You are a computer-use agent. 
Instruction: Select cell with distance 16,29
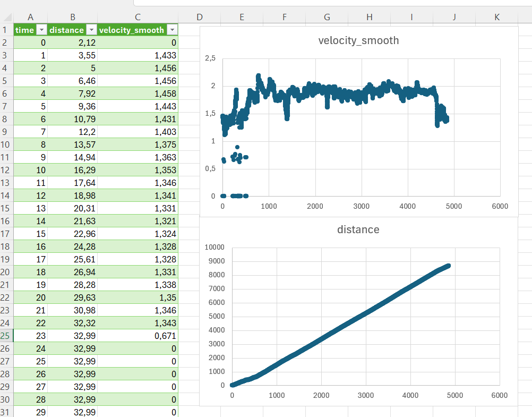72,170
